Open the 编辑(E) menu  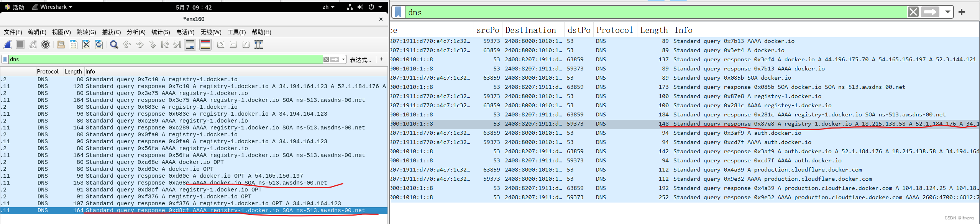pos(37,32)
